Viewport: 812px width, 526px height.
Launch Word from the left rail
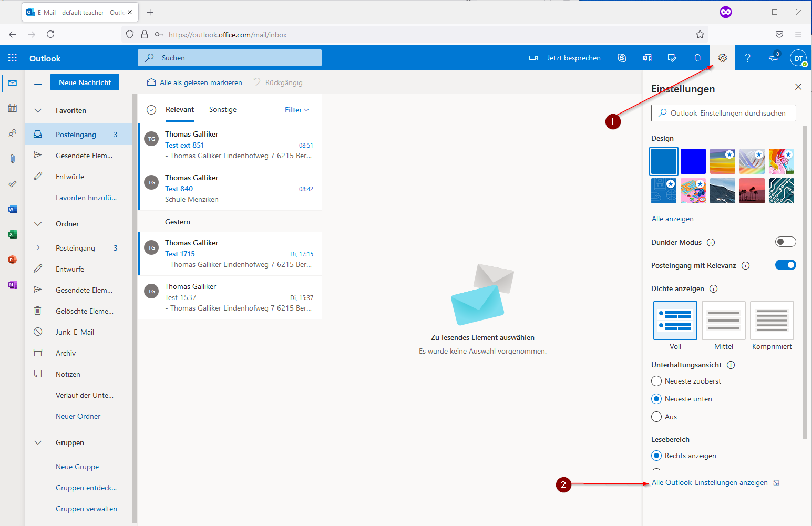pyautogui.click(x=13, y=209)
